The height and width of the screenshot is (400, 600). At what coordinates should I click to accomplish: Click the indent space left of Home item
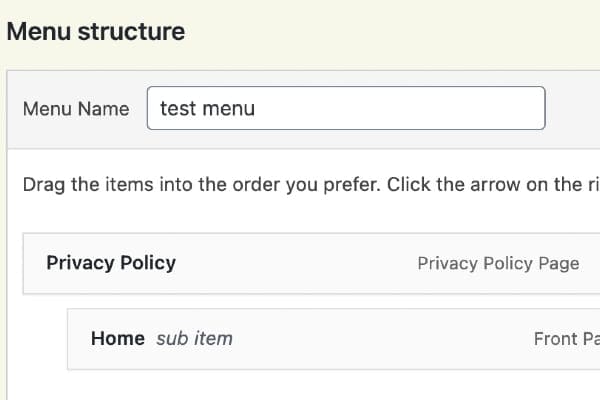pos(44,339)
